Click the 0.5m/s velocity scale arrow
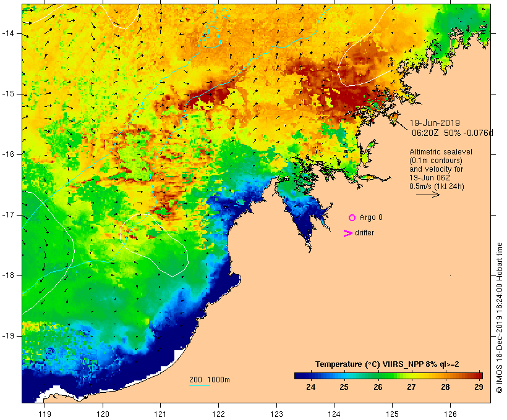 coord(428,195)
